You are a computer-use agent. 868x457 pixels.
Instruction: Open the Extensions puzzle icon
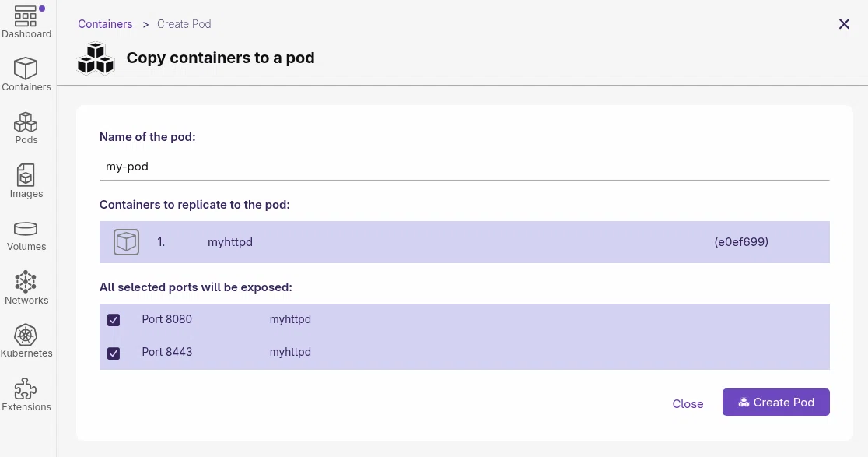[26, 388]
